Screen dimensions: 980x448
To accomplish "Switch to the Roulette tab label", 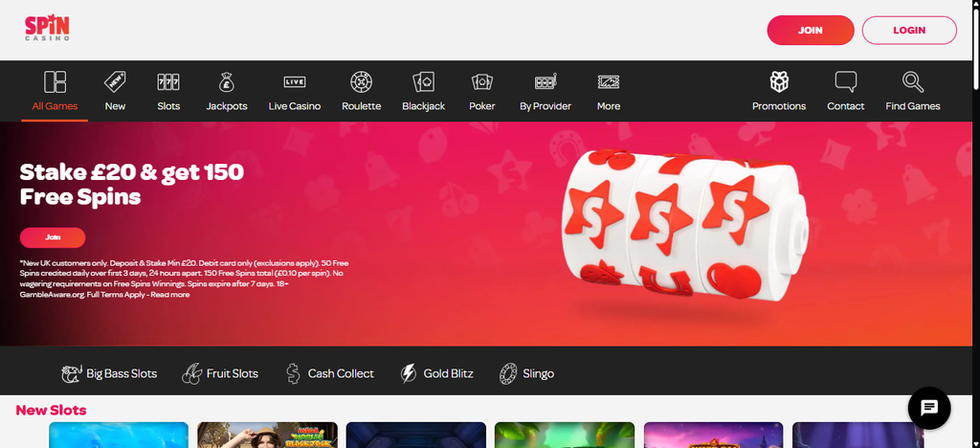I will point(361,106).
